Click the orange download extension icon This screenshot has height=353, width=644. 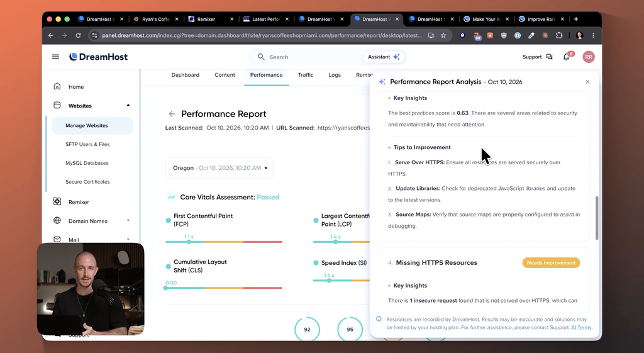490,35
